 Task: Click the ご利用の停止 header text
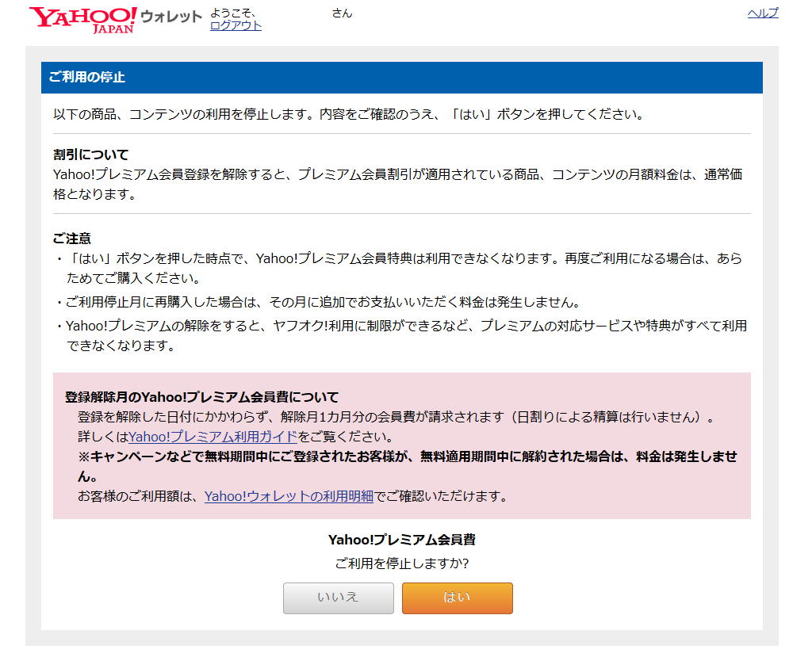click(x=87, y=77)
